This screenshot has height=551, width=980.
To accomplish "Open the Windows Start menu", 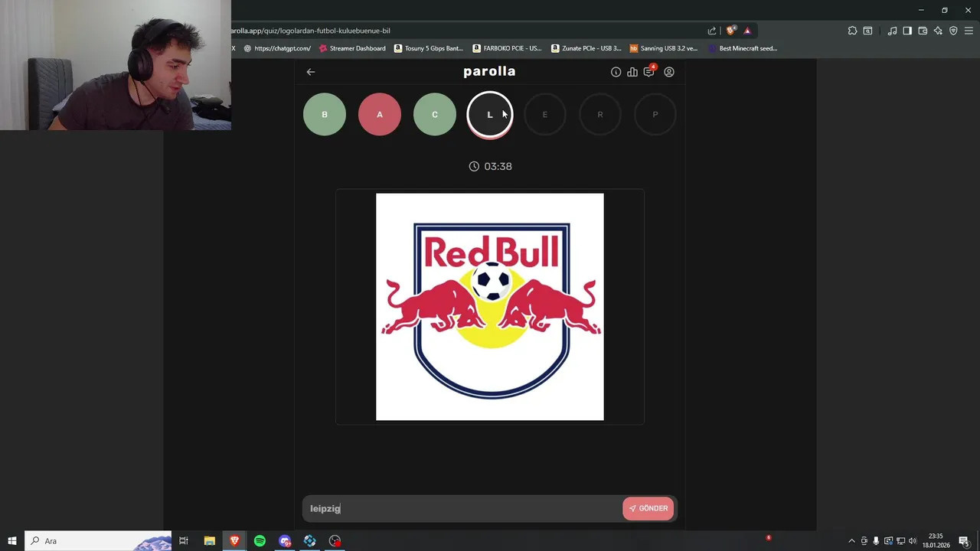I will [x=12, y=541].
